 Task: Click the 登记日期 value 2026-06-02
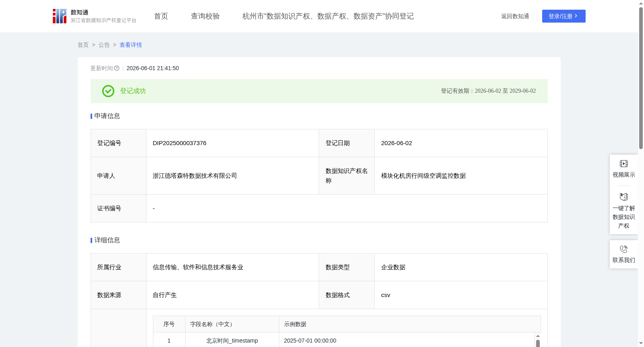pos(396,143)
